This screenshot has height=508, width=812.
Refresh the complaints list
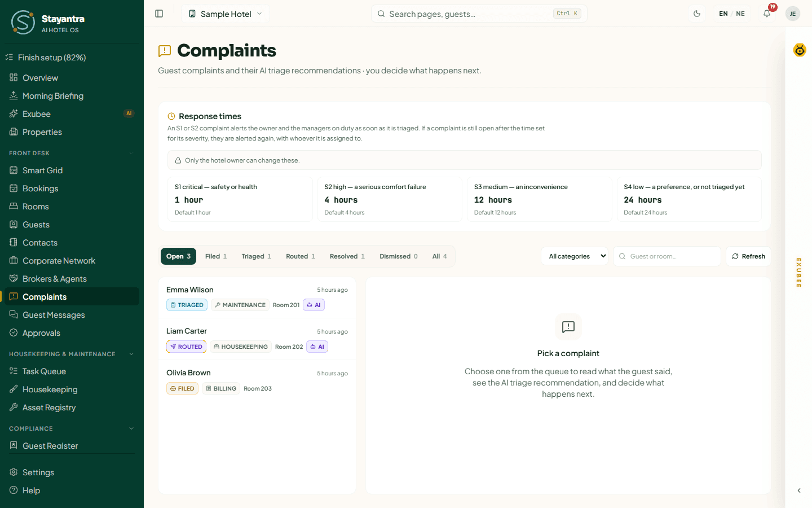pyautogui.click(x=748, y=256)
